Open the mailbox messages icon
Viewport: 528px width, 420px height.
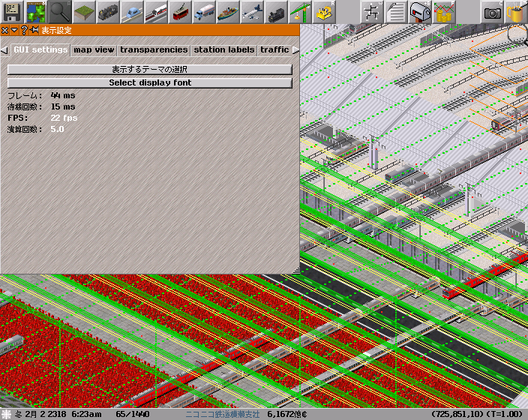pyautogui.click(x=419, y=12)
